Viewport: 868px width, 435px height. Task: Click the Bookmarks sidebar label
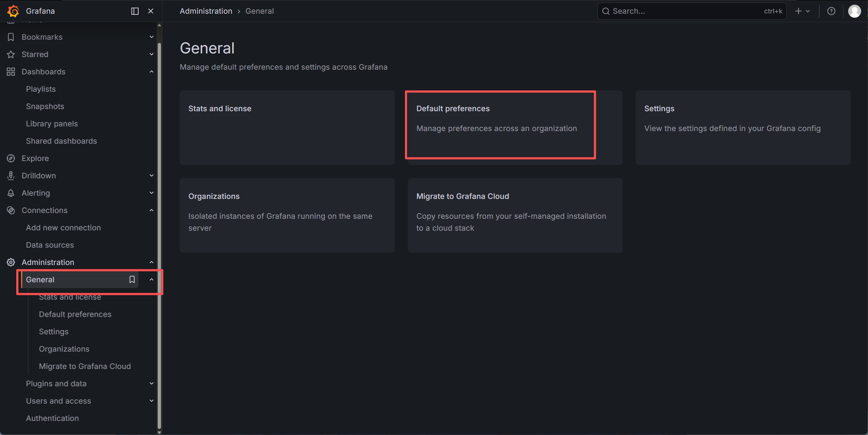(42, 37)
